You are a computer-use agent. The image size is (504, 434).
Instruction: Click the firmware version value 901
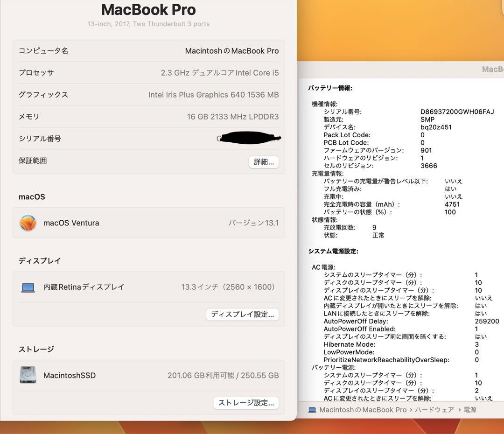coord(426,150)
